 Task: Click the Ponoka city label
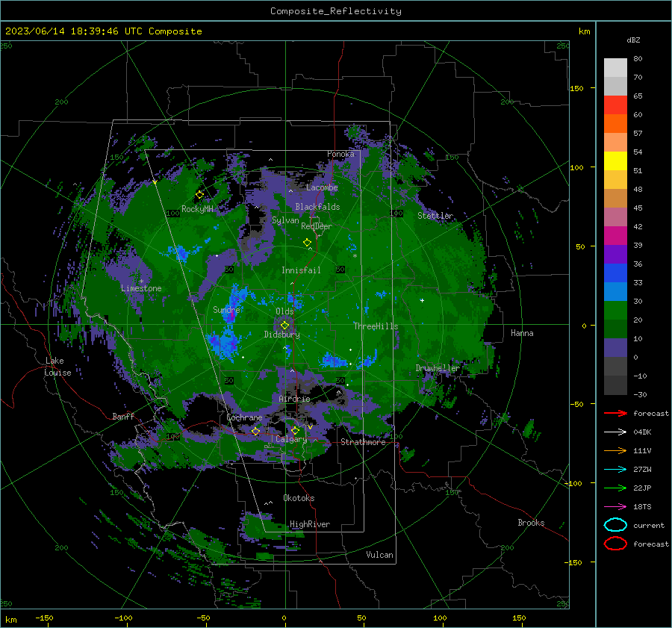tap(340, 154)
